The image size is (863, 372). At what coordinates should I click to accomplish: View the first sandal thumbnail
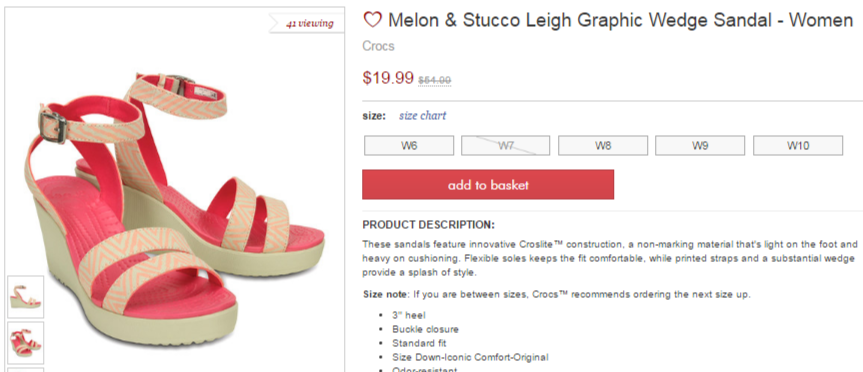point(25,297)
